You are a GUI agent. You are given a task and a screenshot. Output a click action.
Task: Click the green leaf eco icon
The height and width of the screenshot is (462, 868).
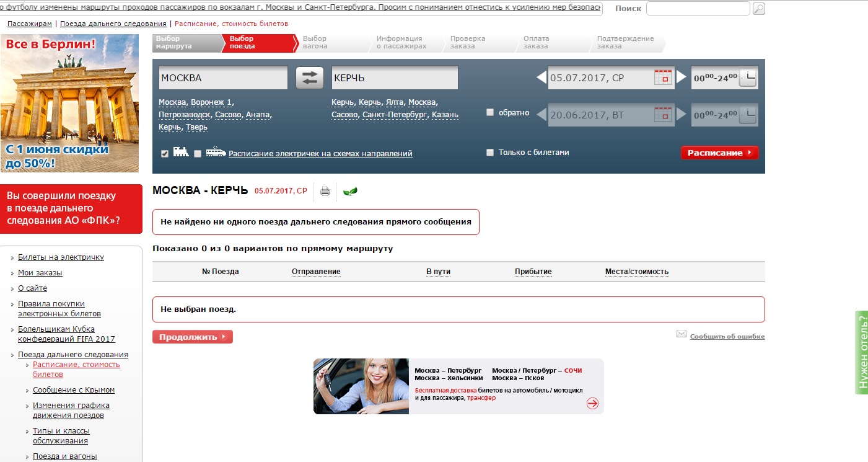coord(350,191)
